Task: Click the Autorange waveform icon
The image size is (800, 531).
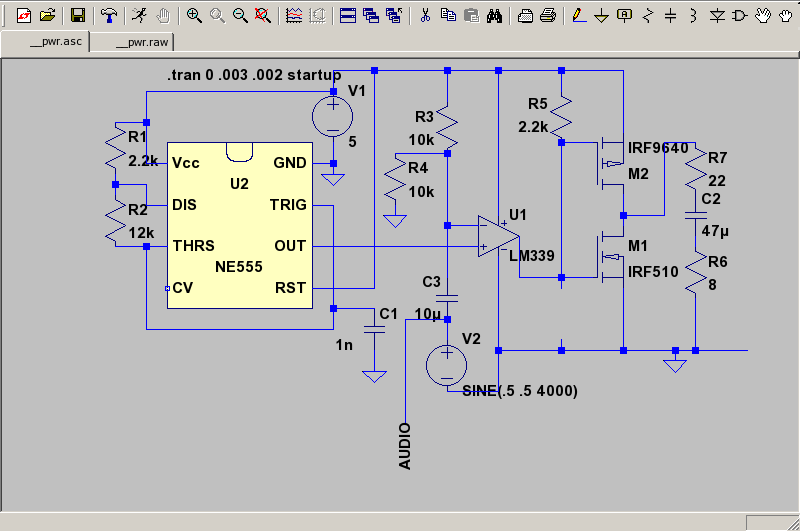Action: [x=294, y=16]
